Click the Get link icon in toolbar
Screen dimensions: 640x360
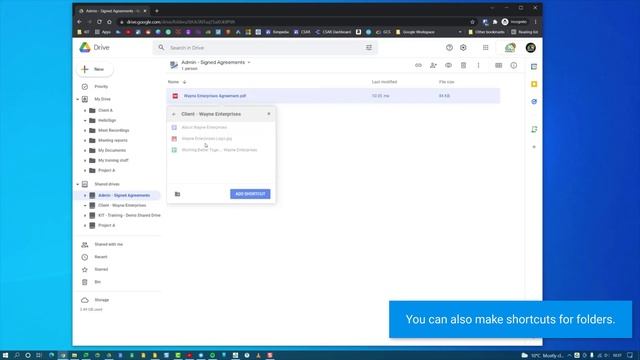coord(418,65)
